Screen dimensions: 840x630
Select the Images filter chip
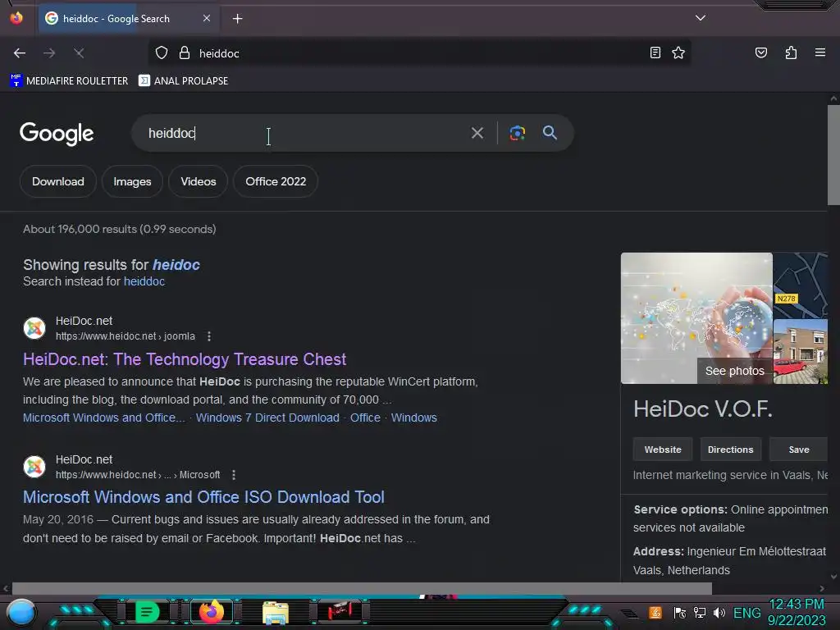(x=132, y=181)
